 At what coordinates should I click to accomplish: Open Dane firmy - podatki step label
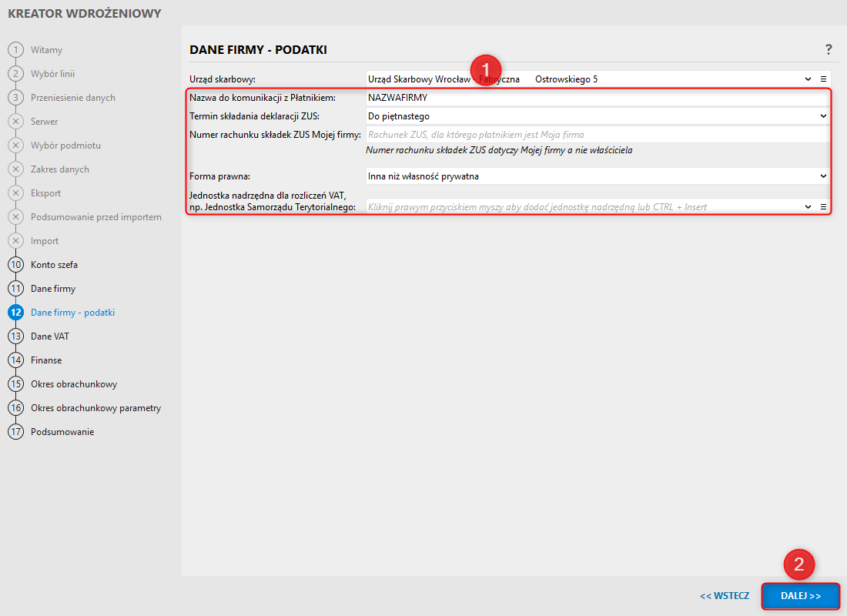coord(72,313)
